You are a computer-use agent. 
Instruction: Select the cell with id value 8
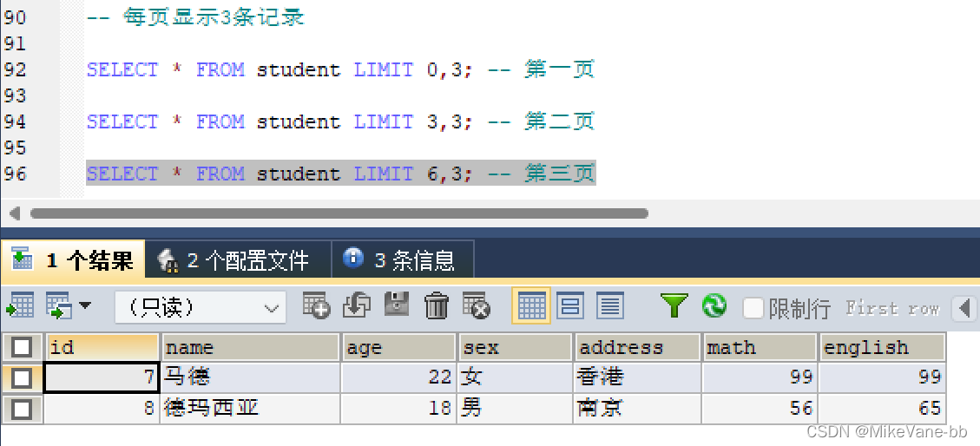pyautogui.click(x=102, y=409)
